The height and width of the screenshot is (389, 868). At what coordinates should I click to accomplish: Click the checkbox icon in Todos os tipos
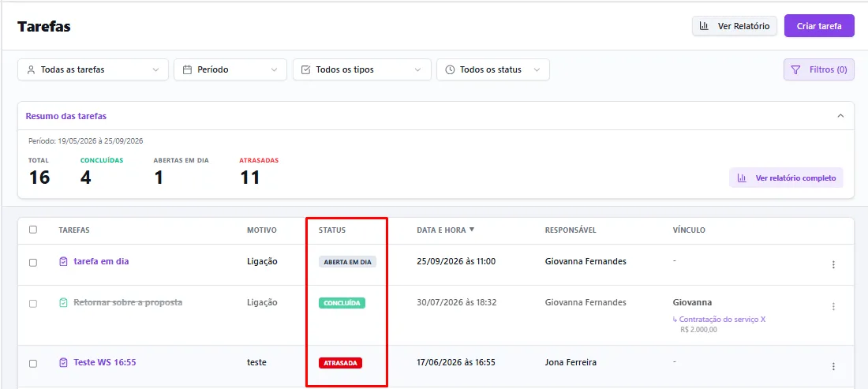(x=305, y=69)
